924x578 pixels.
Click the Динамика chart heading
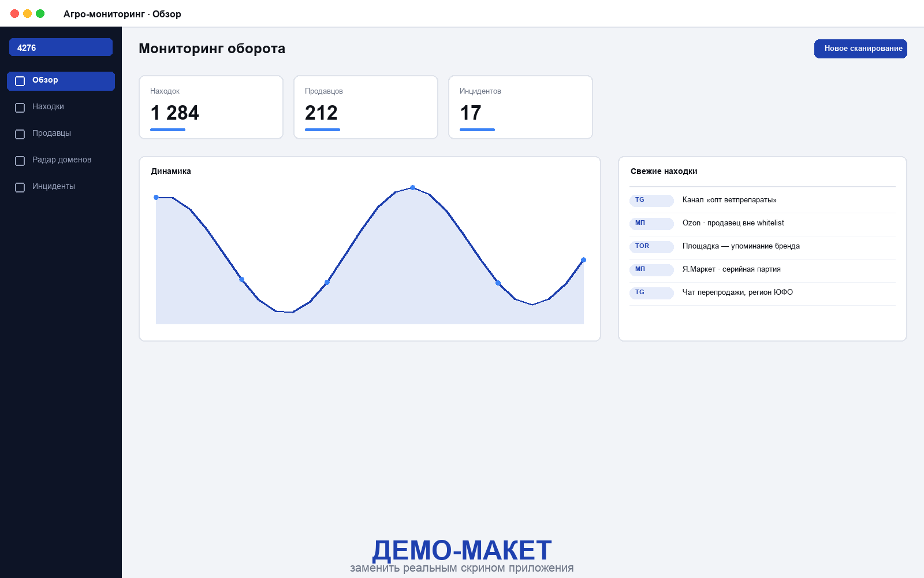[171, 171]
